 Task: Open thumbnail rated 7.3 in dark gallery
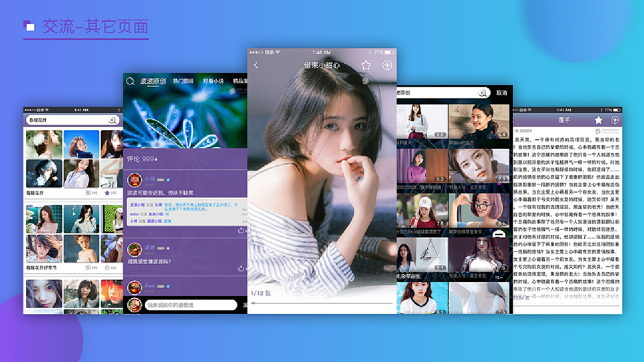(479, 166)
